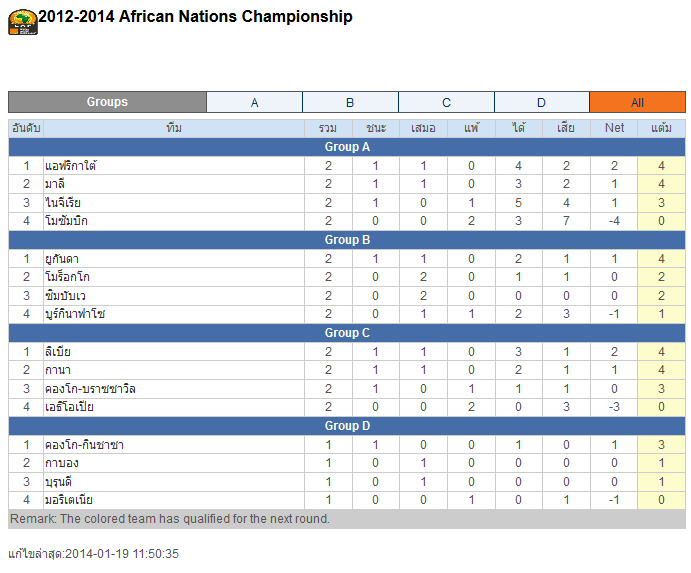Click the Group D section header bar

tap(347, 426)
